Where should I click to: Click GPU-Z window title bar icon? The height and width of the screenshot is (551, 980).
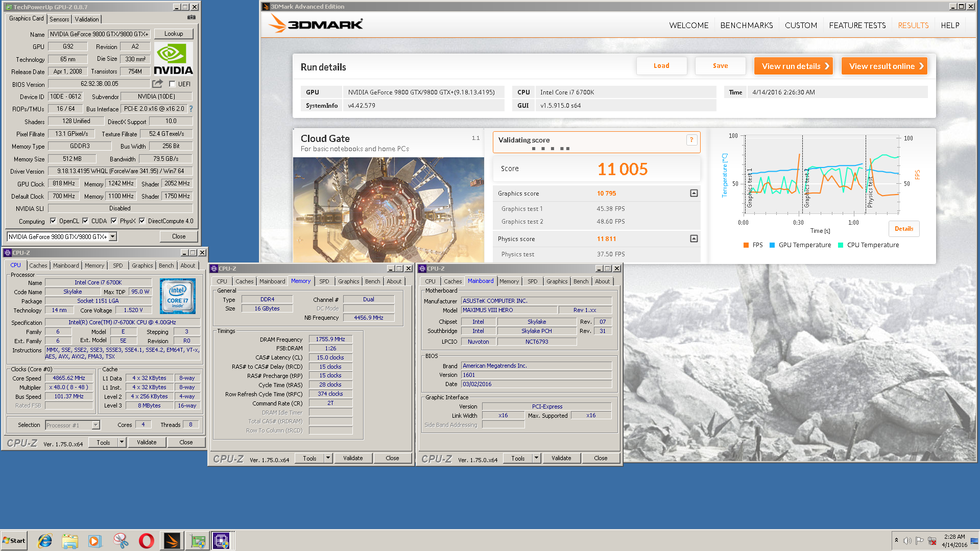pos(8,7)
